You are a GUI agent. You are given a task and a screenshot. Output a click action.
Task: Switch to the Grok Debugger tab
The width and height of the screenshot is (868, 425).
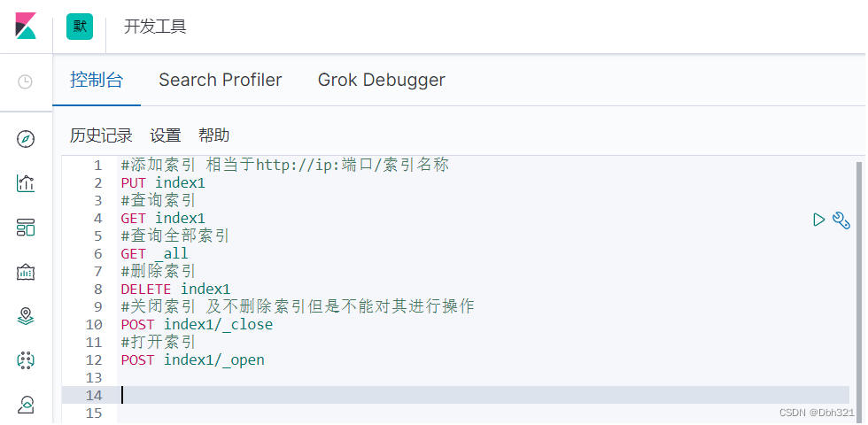click(381, 80)
